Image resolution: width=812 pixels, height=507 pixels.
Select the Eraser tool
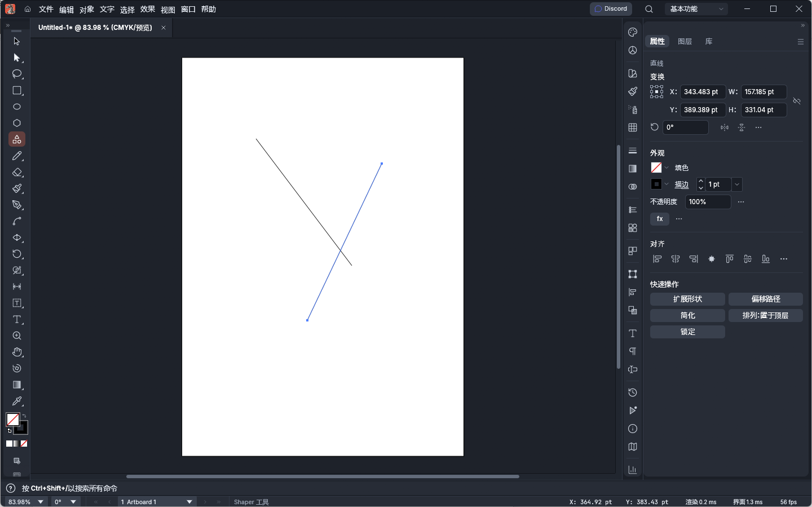click(x=17, y=172)
